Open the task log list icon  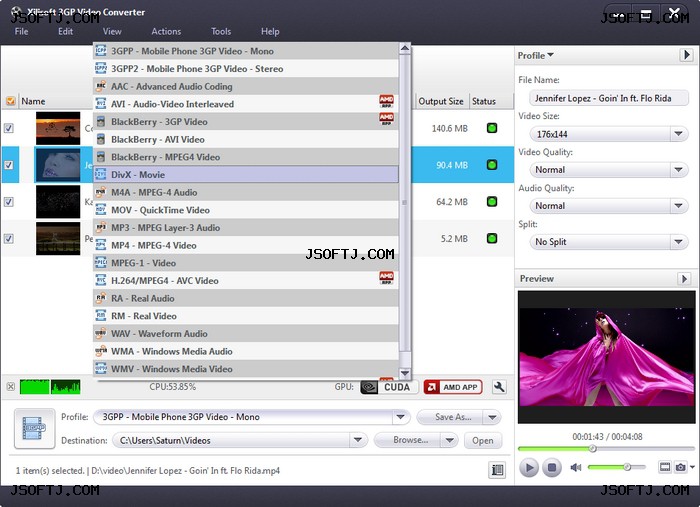point(497,470)
